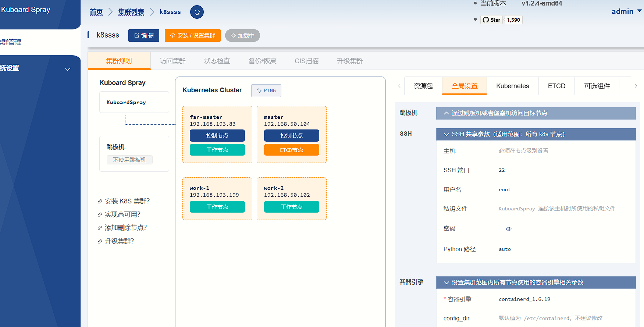Screen dimensions: 644x327
Task: Switch to the 状态检查 tab
Action: click(x=217, y=61)
